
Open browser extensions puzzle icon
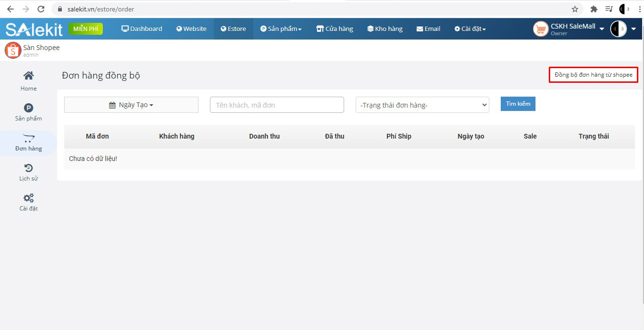tap(594, 9)
